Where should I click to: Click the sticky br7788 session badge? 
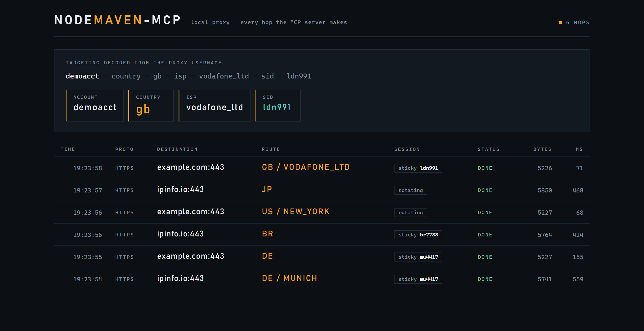tap(418, 235)
